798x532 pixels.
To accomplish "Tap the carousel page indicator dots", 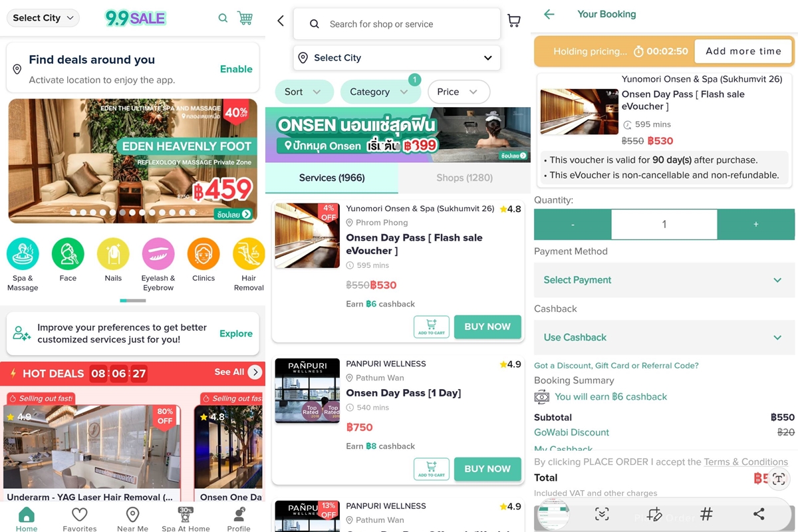I will 132,213.
